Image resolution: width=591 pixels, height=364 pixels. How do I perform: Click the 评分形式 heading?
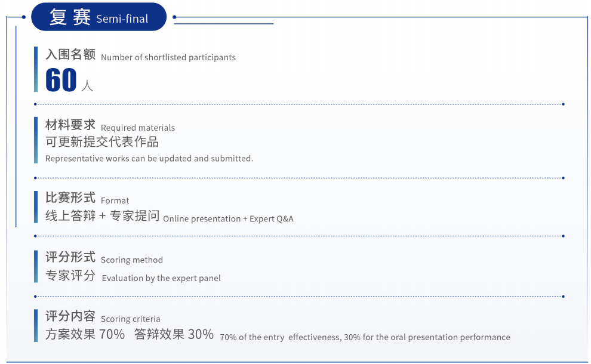[70, 257]
